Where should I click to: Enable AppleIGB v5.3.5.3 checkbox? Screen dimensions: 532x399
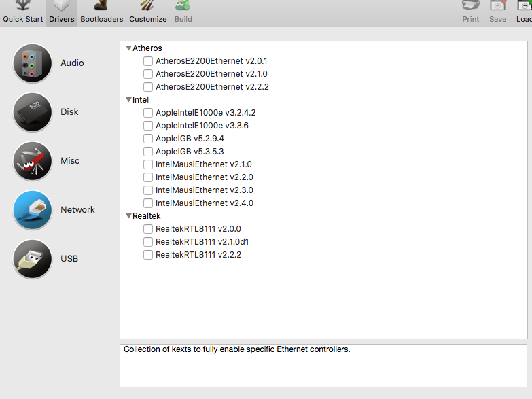tap(148, 152)
